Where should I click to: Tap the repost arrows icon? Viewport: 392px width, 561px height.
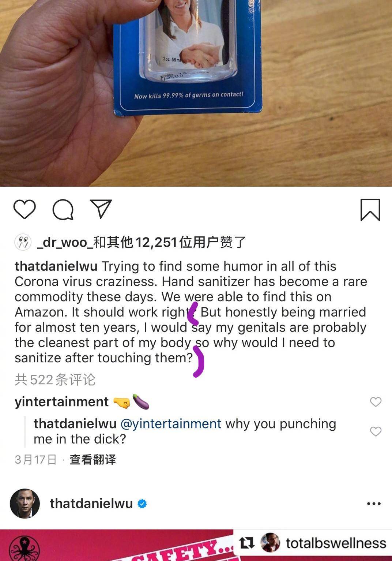(x=247, y=543)
